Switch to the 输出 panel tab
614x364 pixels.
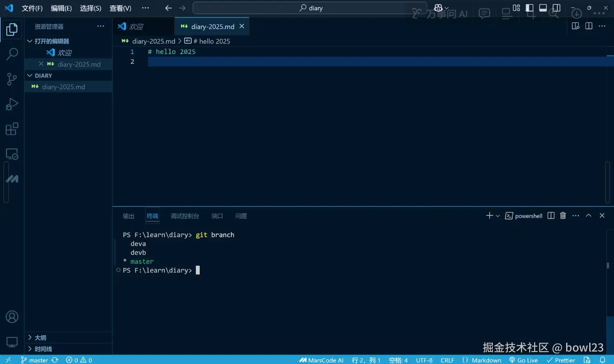[129, 216]
